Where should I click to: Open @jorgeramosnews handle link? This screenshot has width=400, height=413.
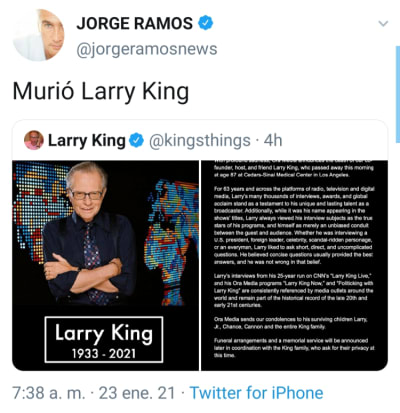(x=147, y=49)
